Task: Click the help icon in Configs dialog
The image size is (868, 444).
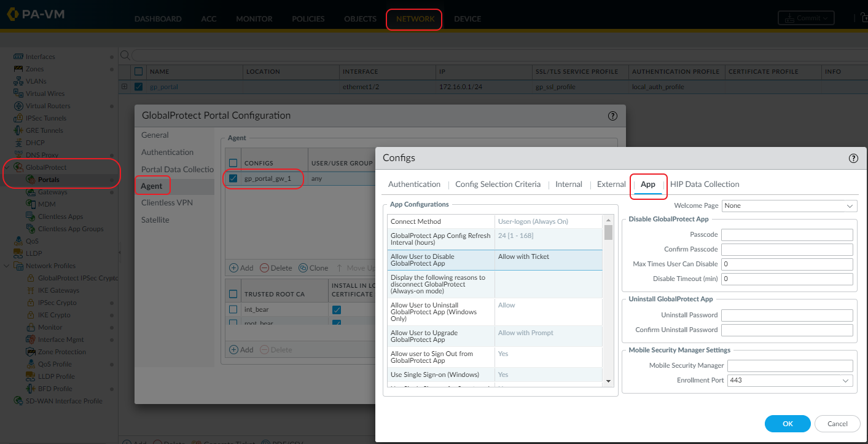Action: [x=853, y=158]
